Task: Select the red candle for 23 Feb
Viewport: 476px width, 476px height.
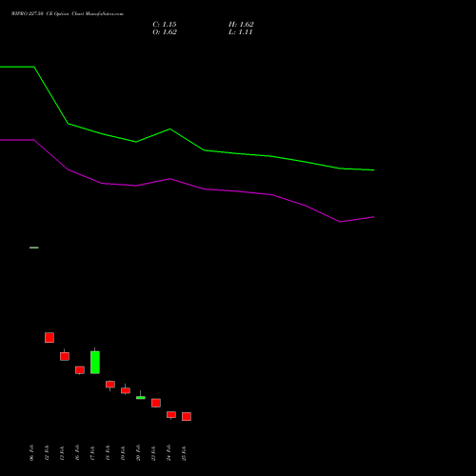Action: (x=156, y=403)
